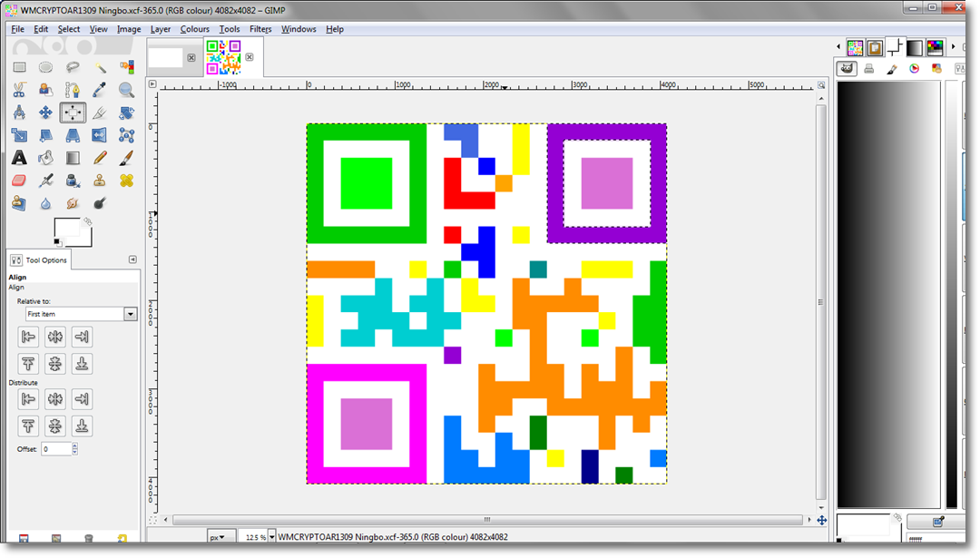Pick the Perspective tool
Image resolution: width=980 pixels, height=558 pixels.
pos(73,135)
